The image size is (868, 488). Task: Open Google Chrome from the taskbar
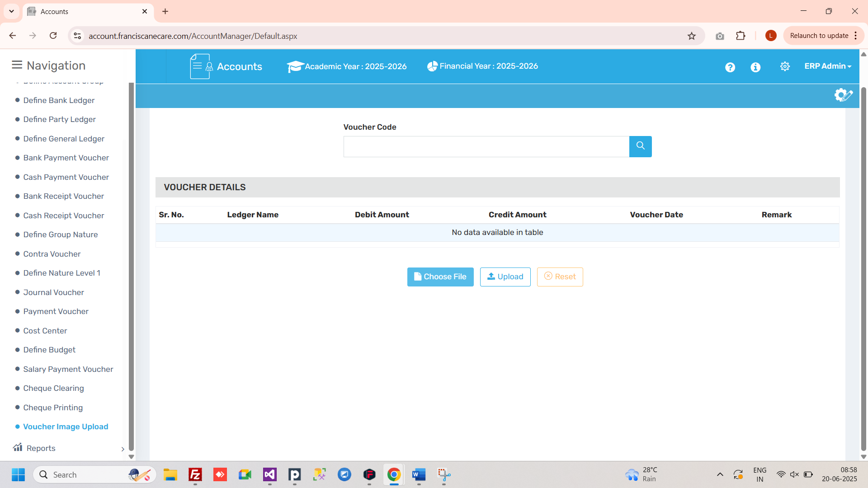pyautogui.click(x=394, y=474)
